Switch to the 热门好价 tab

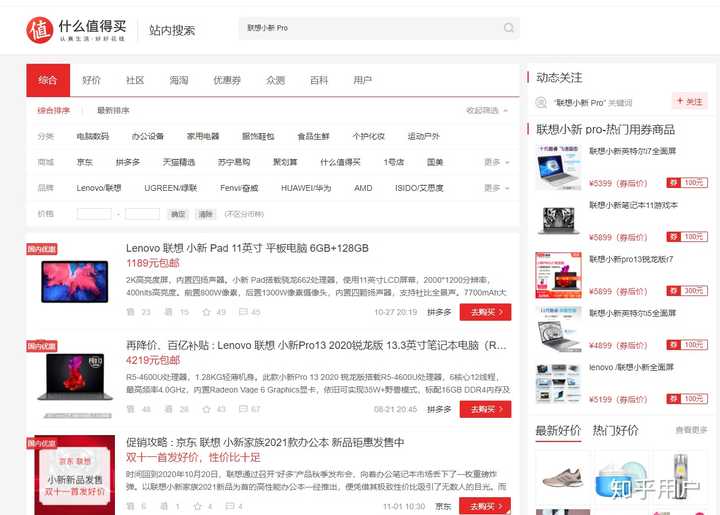615,431
